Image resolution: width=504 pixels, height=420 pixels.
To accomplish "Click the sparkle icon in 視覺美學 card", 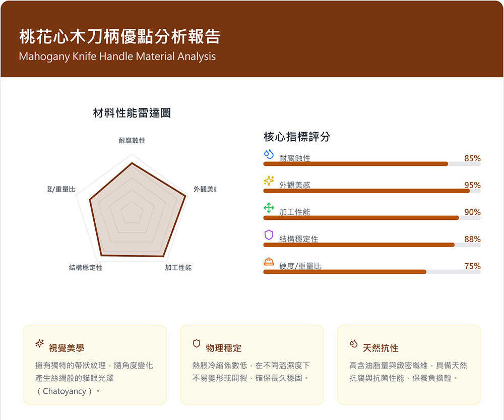I will tap(40, 344).
